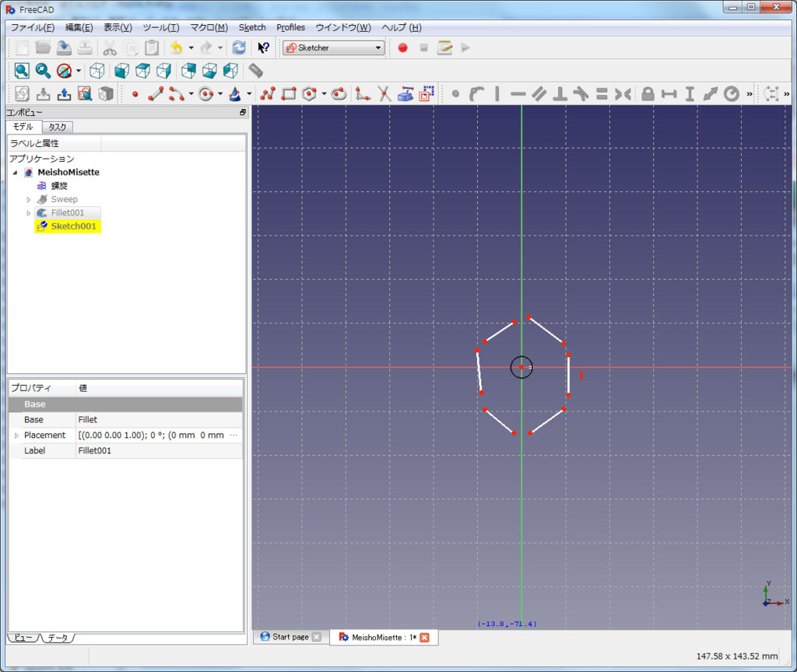Select Sketch001 in the model tree
This screenshot has height=672, width=797.
coord(73,226)
